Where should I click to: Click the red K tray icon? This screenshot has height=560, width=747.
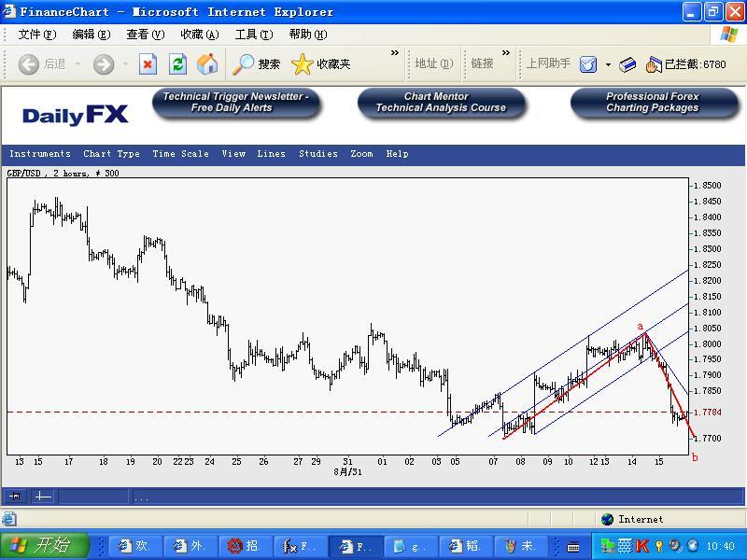641,545
